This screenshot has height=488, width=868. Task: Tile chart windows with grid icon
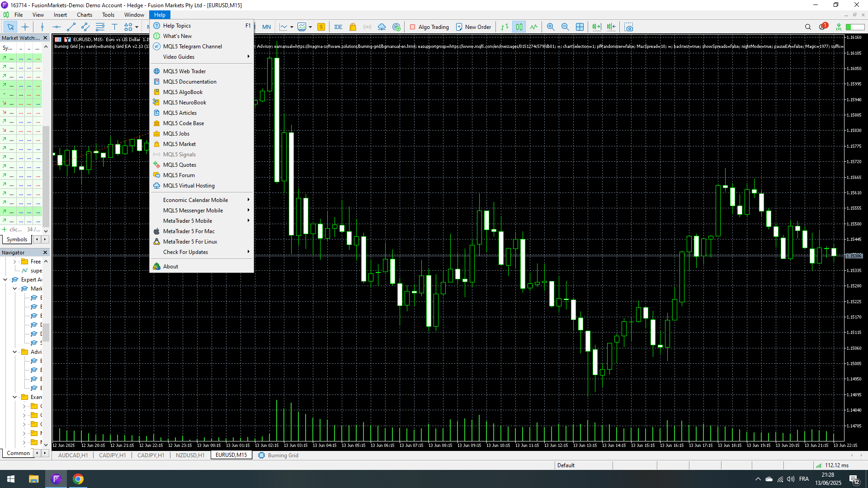[x=580, y=27]
